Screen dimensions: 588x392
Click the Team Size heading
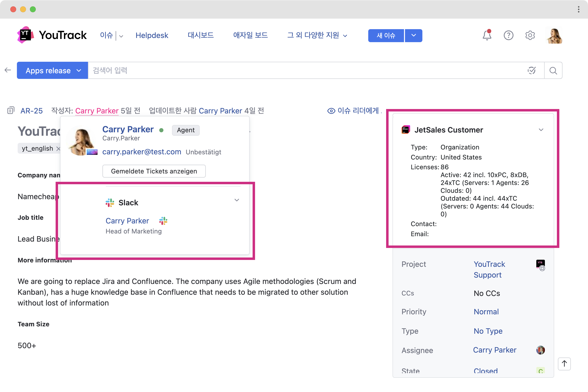coord(34,324)
